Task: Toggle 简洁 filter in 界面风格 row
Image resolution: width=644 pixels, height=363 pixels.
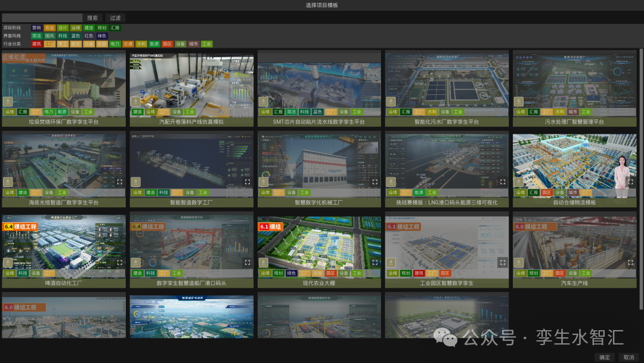Action: (x=36, y=36)
